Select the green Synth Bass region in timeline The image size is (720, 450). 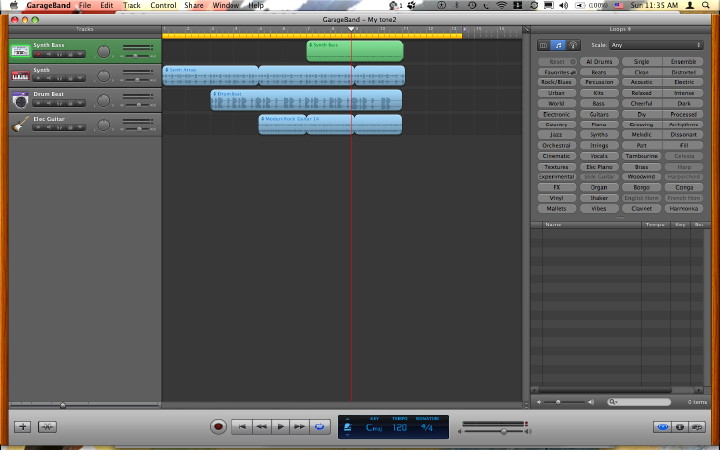[x=354, y=51]
